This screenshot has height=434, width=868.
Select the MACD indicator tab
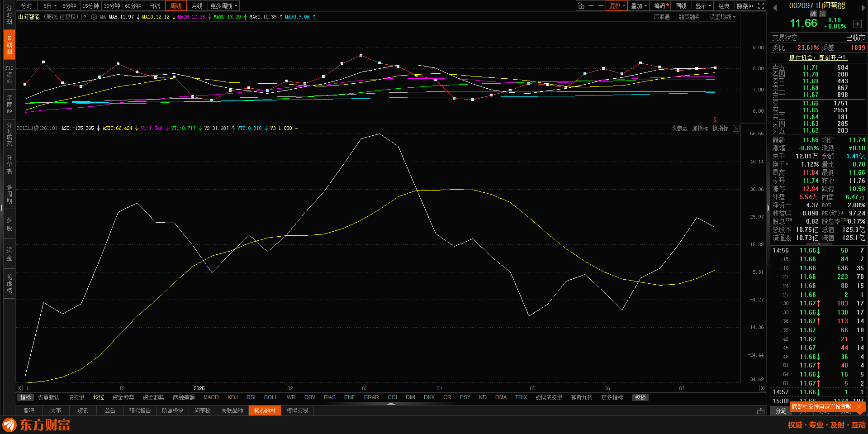pos(211,397)
